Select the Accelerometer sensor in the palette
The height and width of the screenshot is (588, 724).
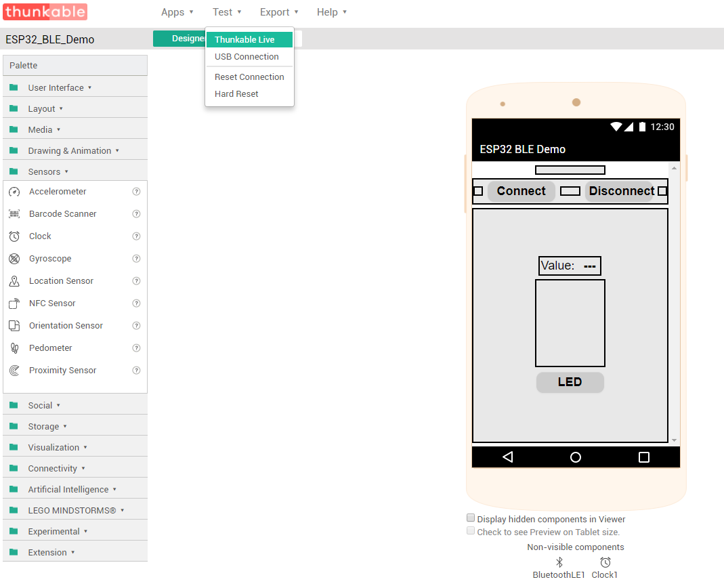coord(59,191)
